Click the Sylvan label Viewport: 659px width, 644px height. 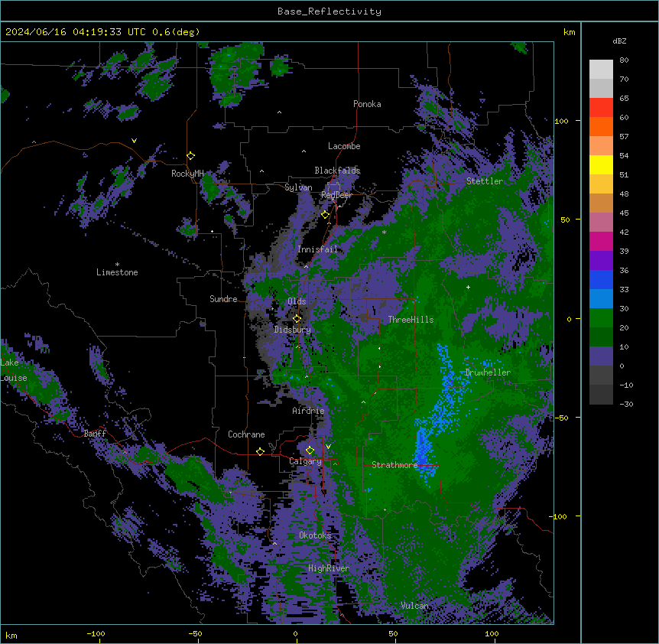[298, 187]
